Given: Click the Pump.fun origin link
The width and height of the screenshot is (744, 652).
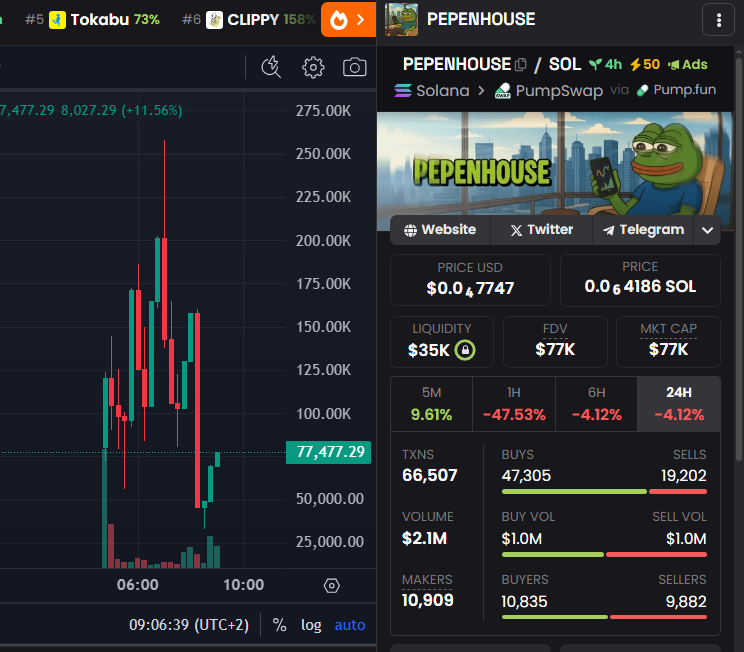Looking at the screenshot, I should pos(676,90).
